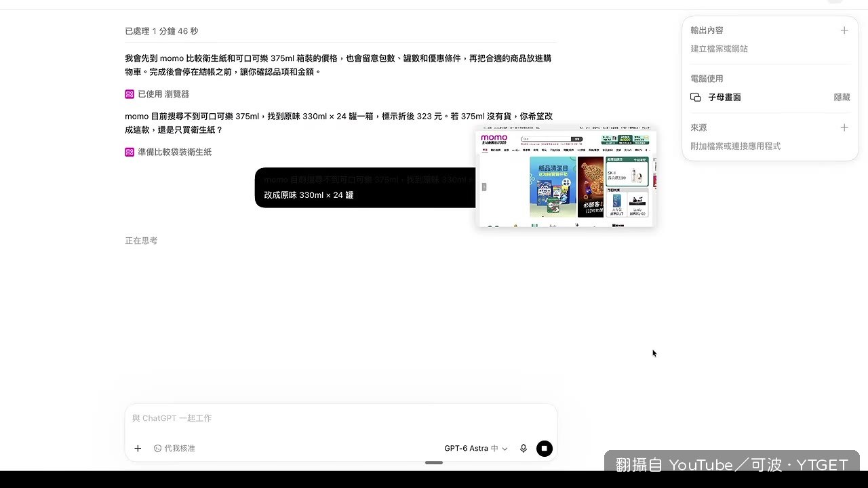Toggle the 代我核准 auto-approve option
This screenshot has width=868, height=488.
point(174,449)
